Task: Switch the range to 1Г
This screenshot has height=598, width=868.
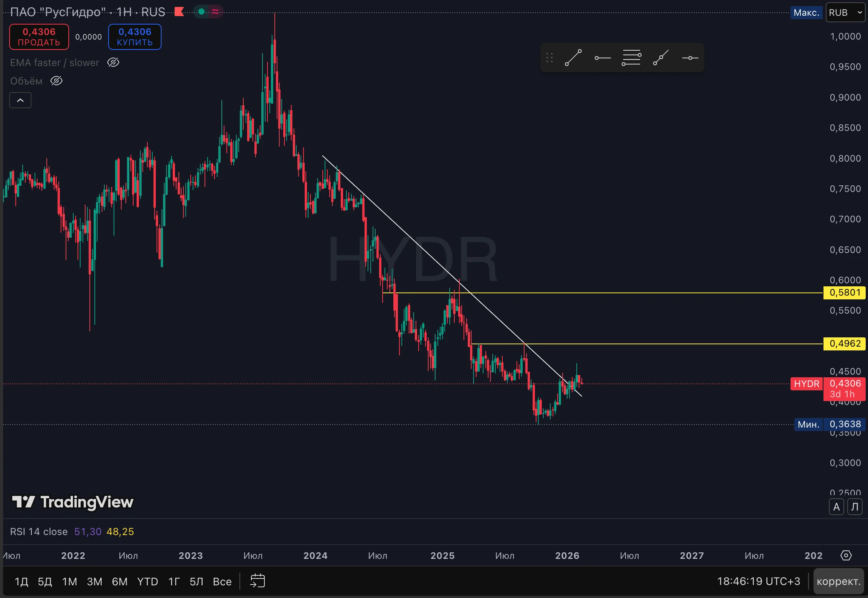Action: click(x=174, y=581)
